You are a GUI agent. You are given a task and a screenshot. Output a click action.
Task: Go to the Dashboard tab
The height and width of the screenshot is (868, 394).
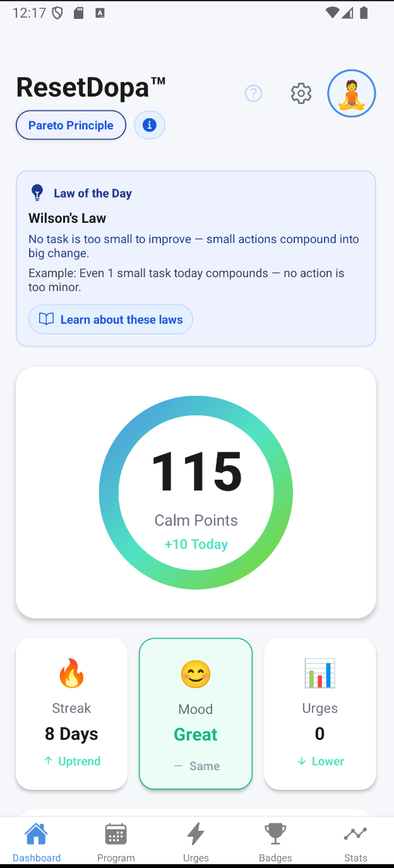coord(37,841)
